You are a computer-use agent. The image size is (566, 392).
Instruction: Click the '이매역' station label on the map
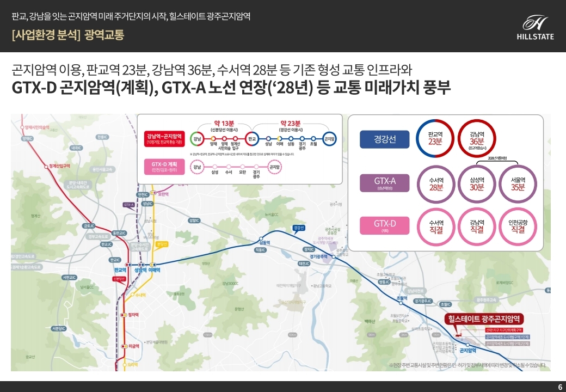point(154,270)
